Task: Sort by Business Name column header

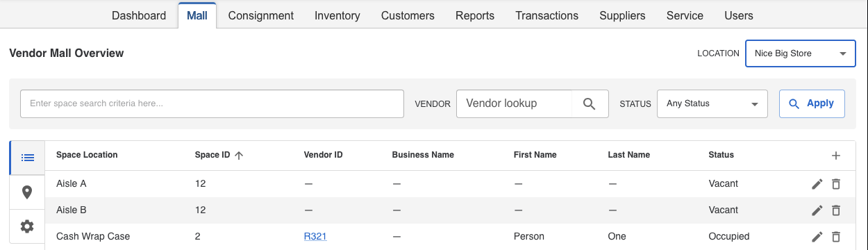Action: click(423, 155)
